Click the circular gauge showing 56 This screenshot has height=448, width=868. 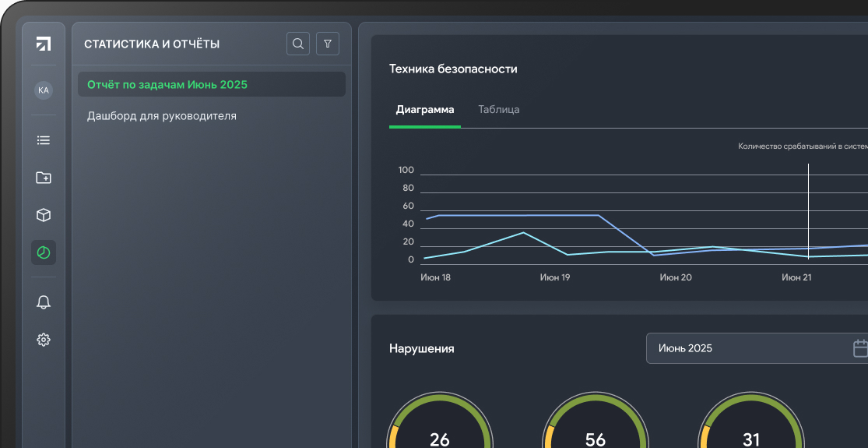(595, 425)
